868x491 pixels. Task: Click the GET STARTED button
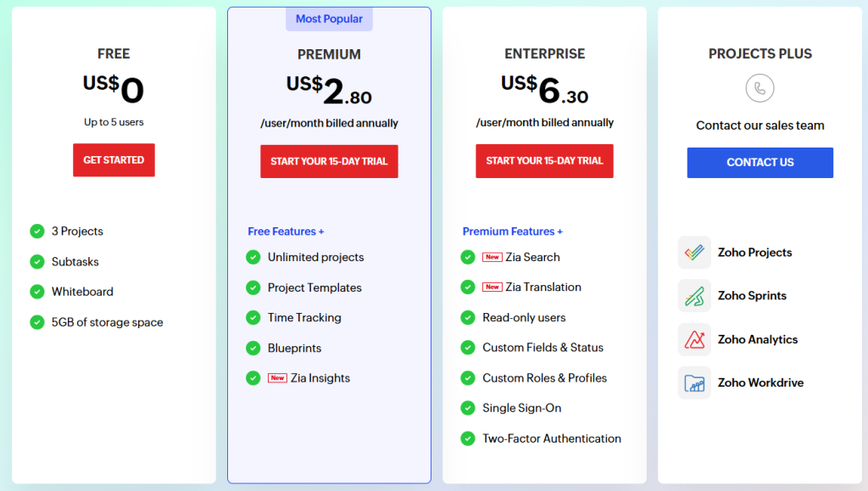pos(114,159)
